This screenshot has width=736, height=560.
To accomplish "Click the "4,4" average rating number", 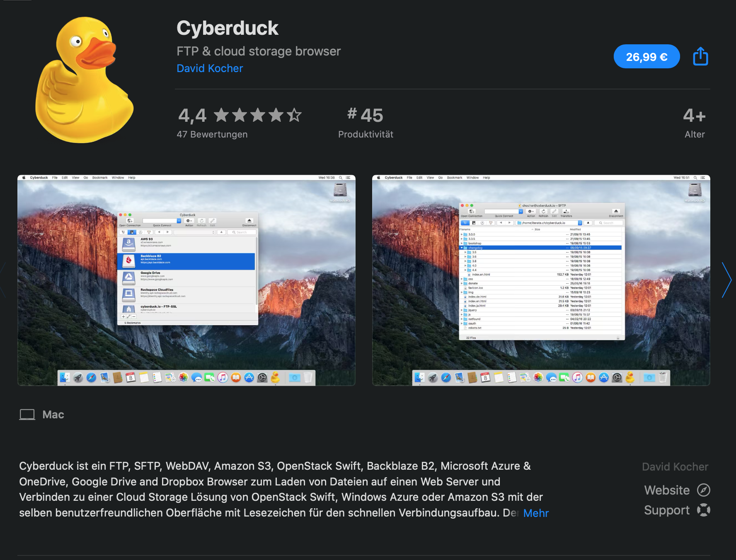I will point(192,116).
